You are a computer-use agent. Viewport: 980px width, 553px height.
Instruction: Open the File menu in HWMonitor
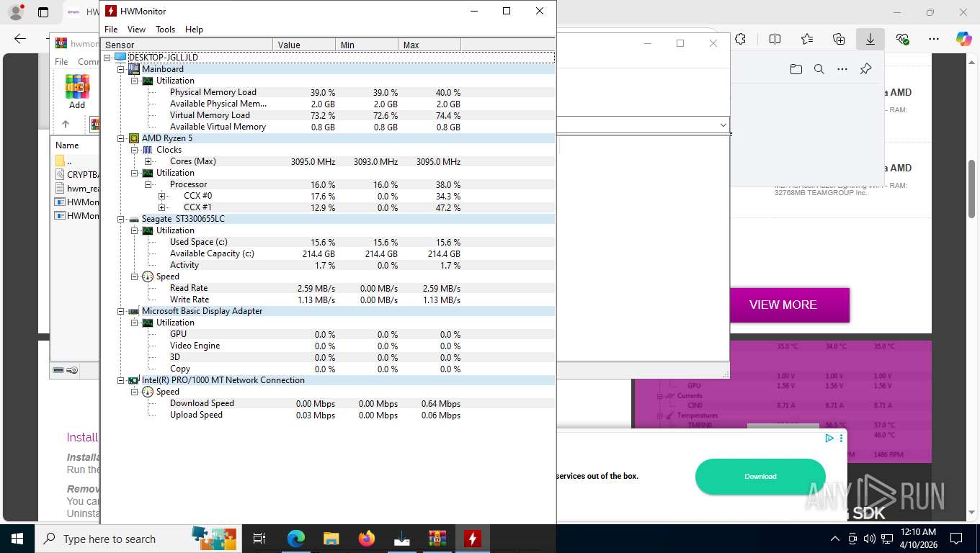(111, 30)
